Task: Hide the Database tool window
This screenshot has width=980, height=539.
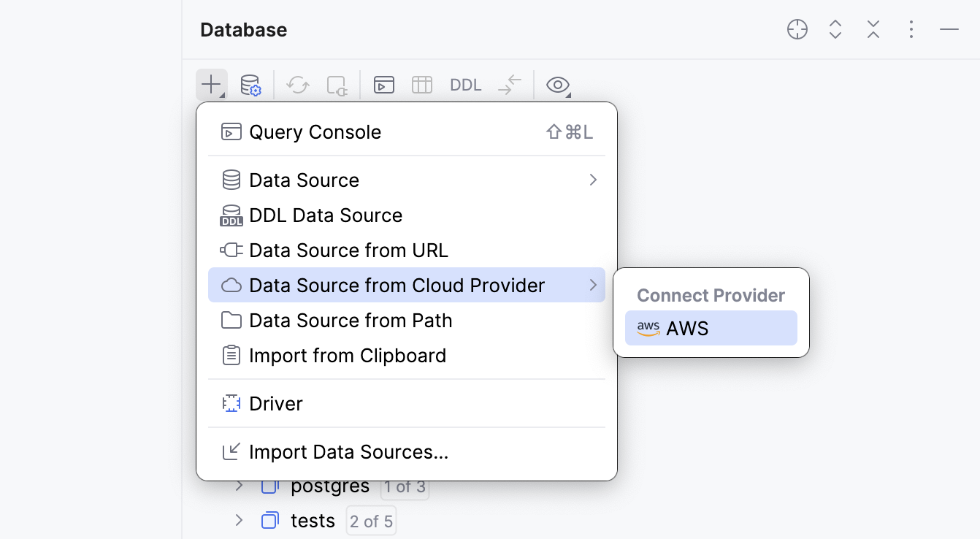Action: point(949,29)
